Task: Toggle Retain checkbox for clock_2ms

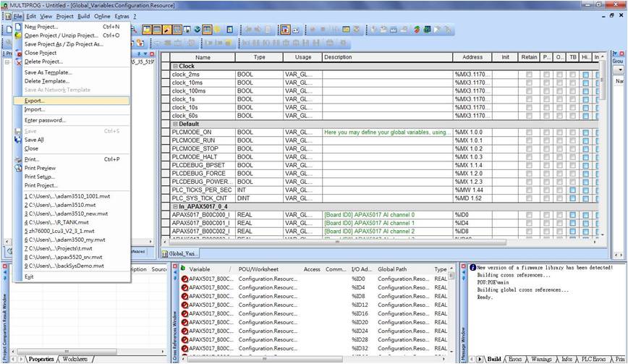Action: pos(530,75)
